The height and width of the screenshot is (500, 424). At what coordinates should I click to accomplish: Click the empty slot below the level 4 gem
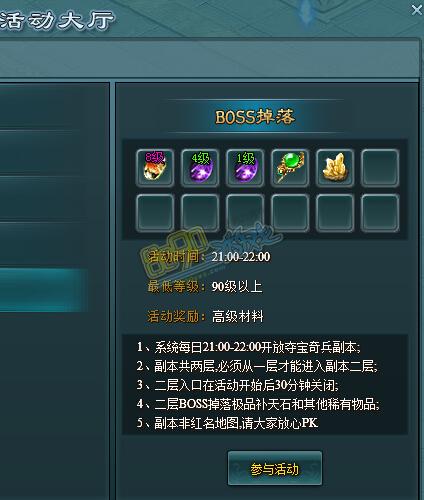point(200,213)
